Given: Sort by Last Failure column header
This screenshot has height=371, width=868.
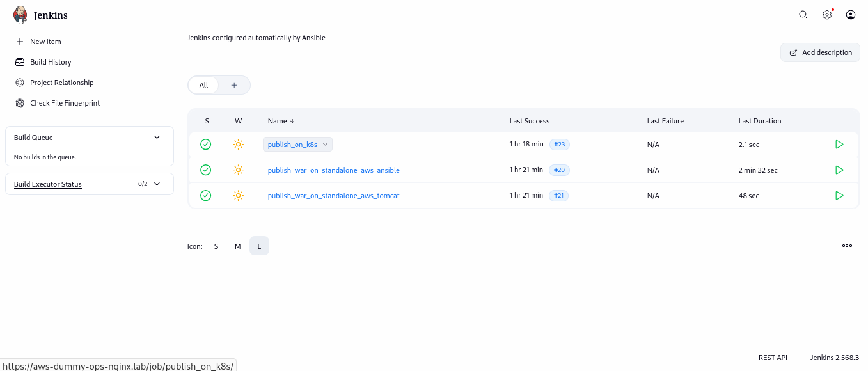Looking at the screenshot, I should [x=665, y=121].
